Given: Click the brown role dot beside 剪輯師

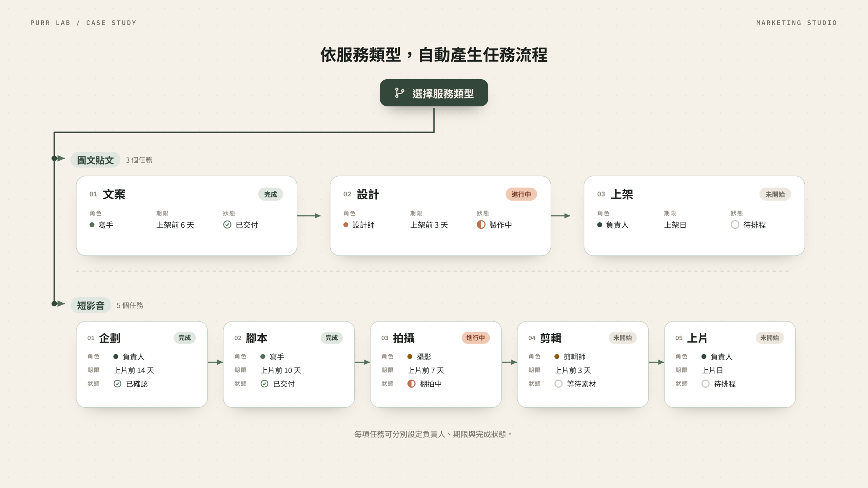Looking at the screenshot, I should click(557, 357).
